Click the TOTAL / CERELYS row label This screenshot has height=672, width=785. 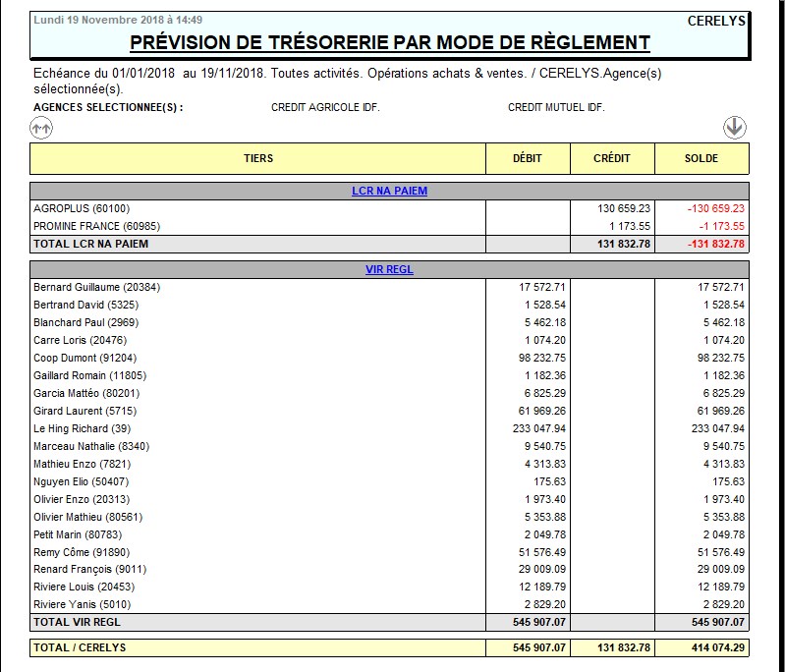click(x=81, y=647)
